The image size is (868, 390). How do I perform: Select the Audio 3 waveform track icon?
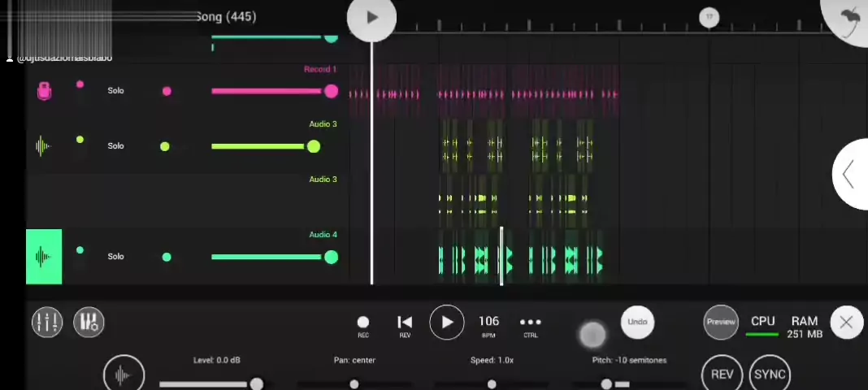43,146
